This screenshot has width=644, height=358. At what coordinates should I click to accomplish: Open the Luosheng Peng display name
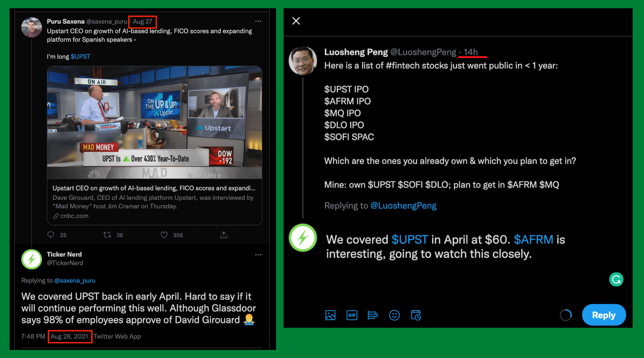pos(356,52)
